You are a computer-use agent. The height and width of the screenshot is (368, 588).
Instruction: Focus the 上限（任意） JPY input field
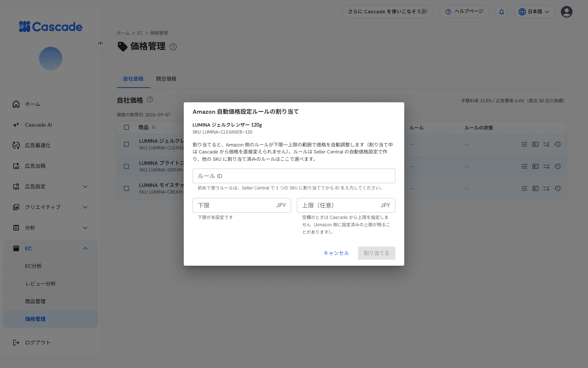tap(346, 205)
